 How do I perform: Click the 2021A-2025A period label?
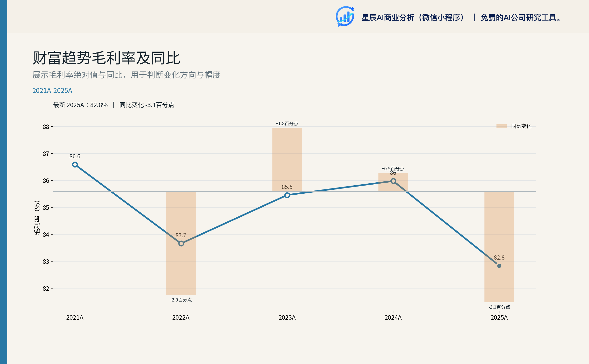pos(52,90)
